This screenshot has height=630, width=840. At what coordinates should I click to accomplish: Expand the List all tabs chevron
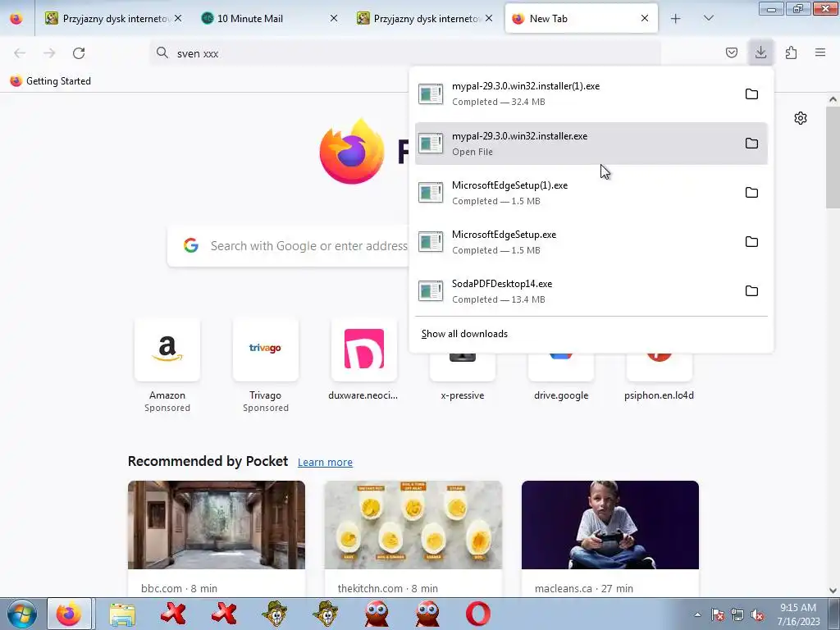(x=708, y=18)
